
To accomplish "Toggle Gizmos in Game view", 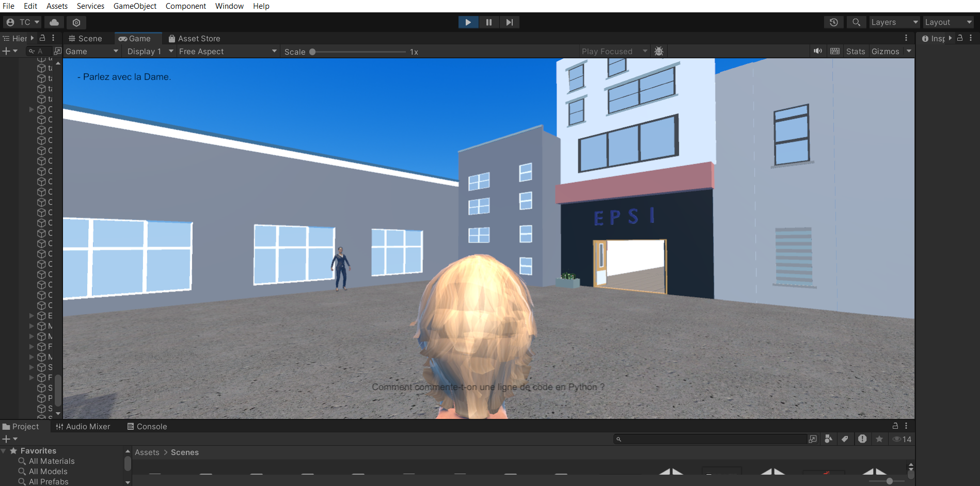I will (885, 52).
